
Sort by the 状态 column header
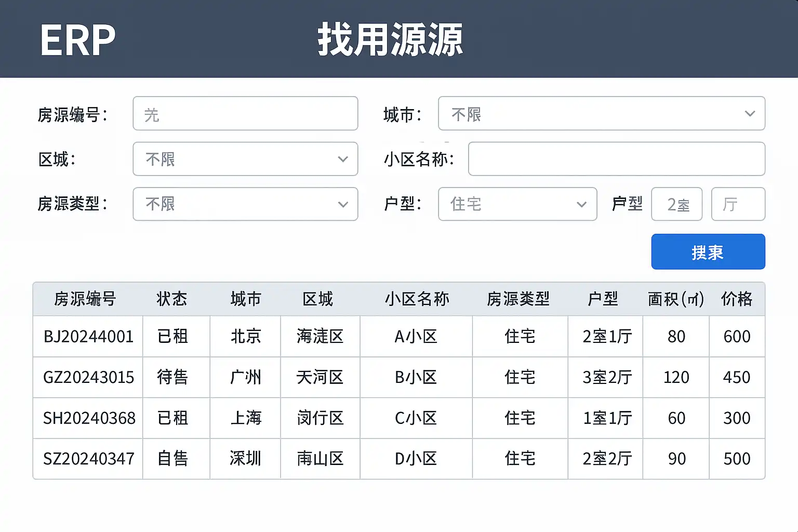(x=172, y=299)
